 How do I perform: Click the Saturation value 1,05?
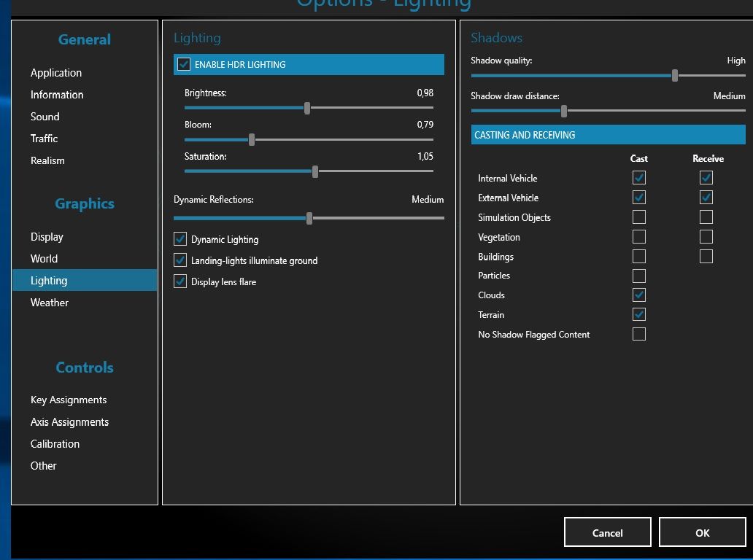425,157
